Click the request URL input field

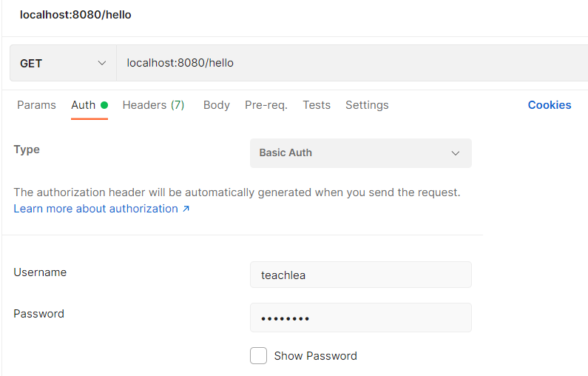352,63
